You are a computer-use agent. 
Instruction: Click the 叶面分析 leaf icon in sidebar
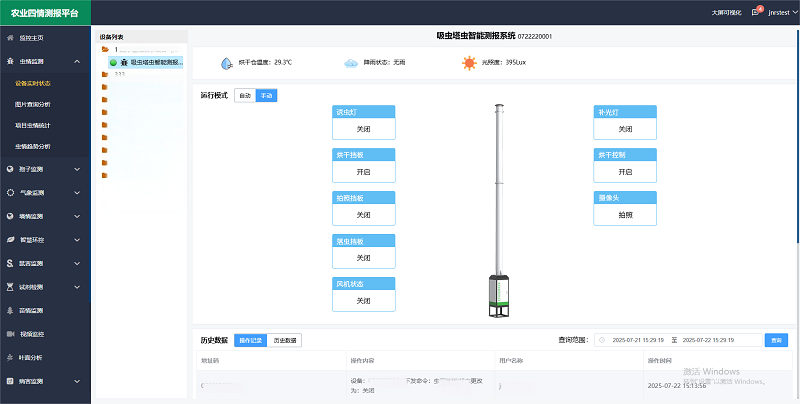tap(10, 357)
